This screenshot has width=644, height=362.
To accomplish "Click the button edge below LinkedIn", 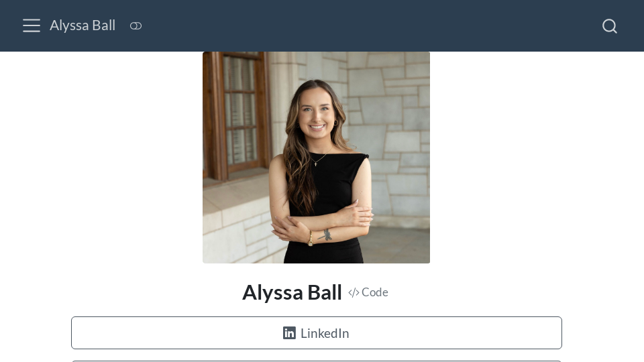I will [316, 361].
